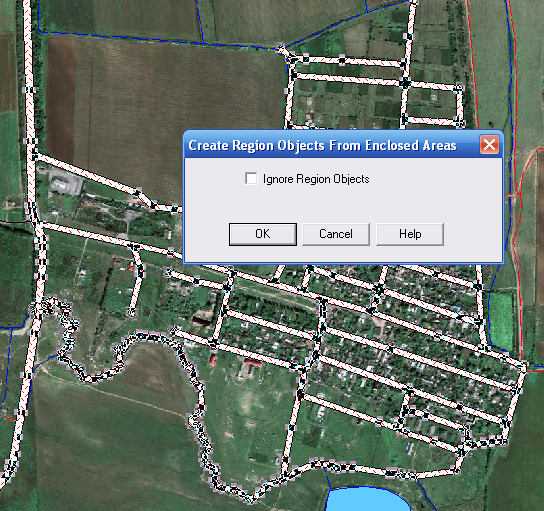This screenshot has height=511, width=544.
Task: Enable the Ignore Region Objects checkbox
Action: [251, 179]
